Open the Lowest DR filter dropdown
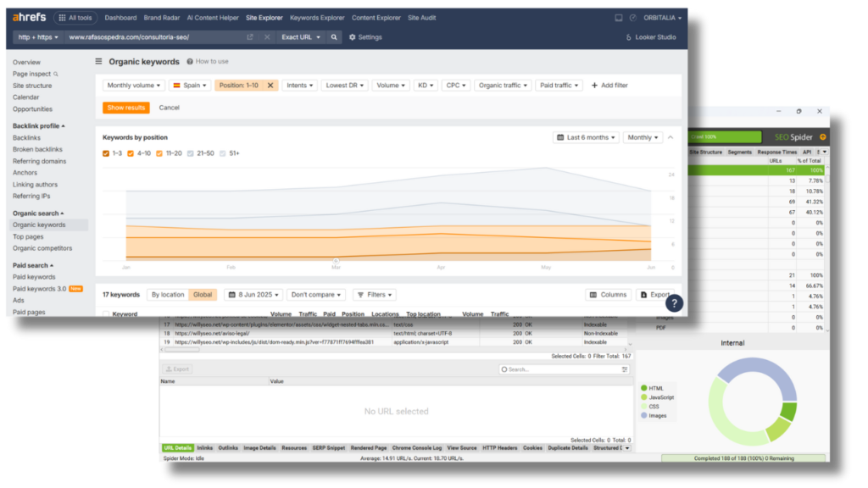 click(344, 86)
